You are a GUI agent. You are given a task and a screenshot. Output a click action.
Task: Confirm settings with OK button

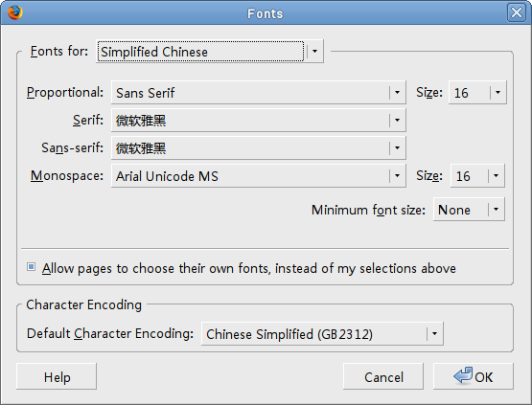[x=474, y=376]
